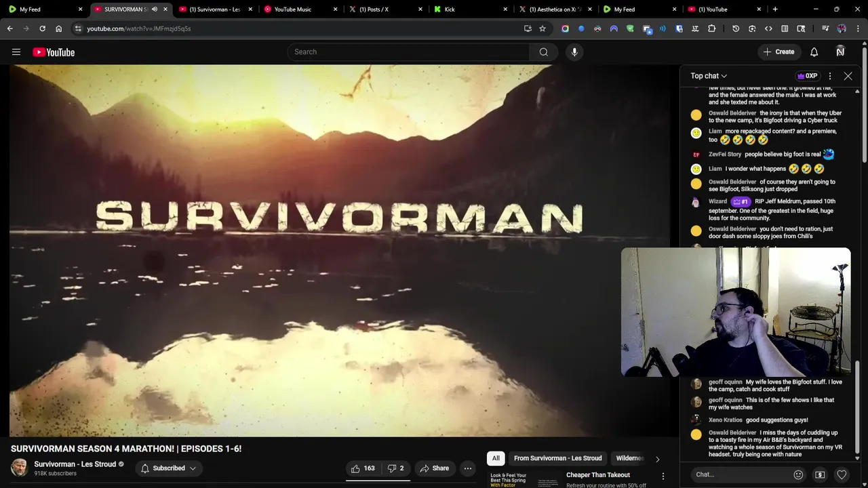
Task: Open the history clock toolbar icon
Action: tap(736, 28)
